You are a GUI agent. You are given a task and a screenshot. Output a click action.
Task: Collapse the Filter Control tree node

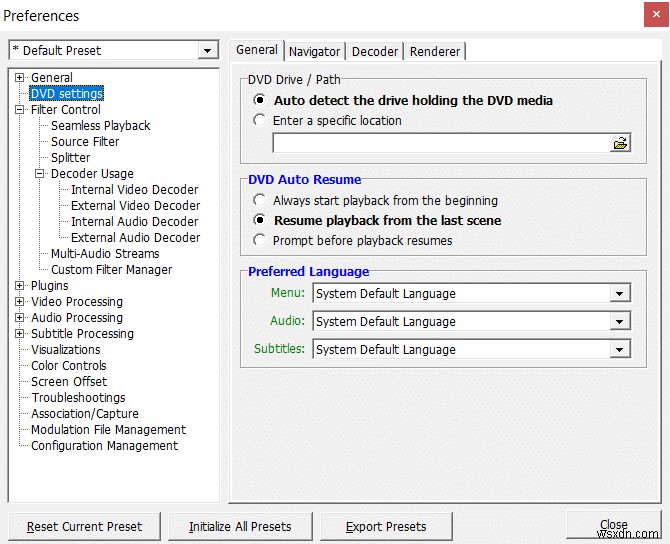(20, 110)
